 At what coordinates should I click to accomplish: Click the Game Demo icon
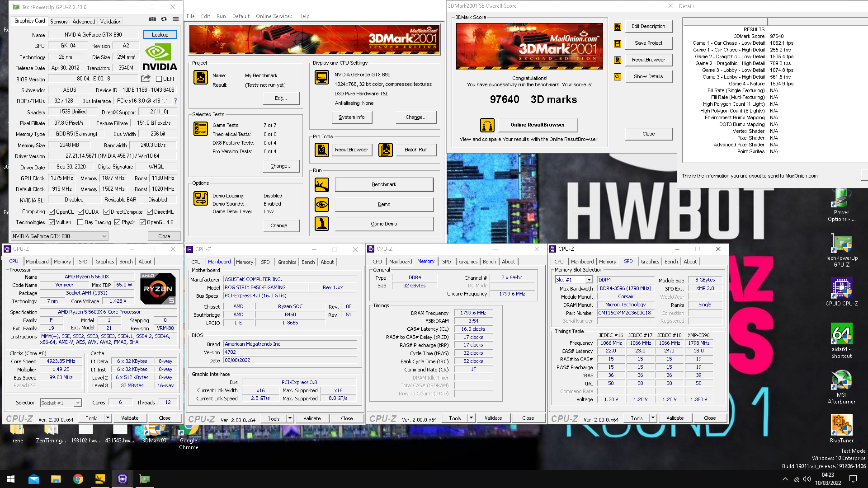pyautogui.click(x=322, y=224)
